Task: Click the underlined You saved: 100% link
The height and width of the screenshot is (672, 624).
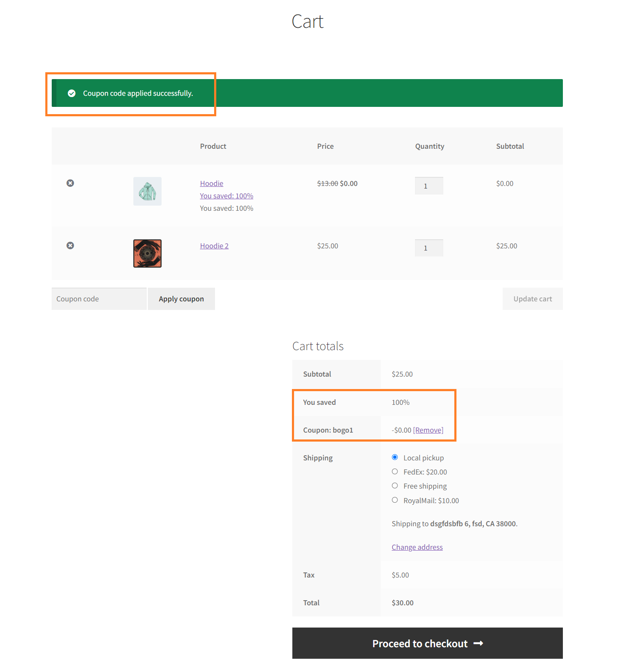Action: click(227, 196)
